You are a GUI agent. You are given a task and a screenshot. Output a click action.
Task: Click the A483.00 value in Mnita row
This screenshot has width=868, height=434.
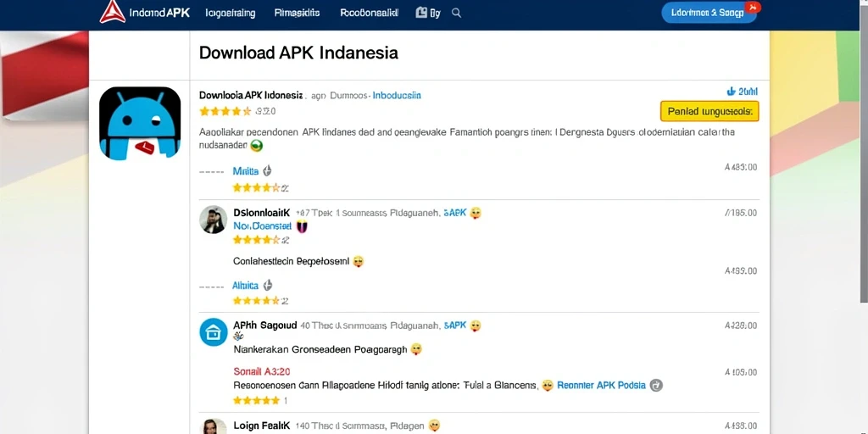[x=741, y=167]
